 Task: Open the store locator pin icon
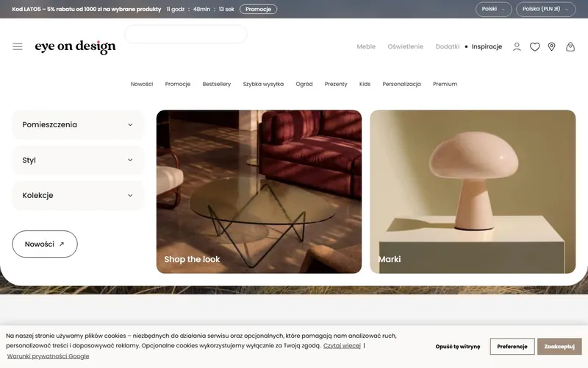pos(551,46)
